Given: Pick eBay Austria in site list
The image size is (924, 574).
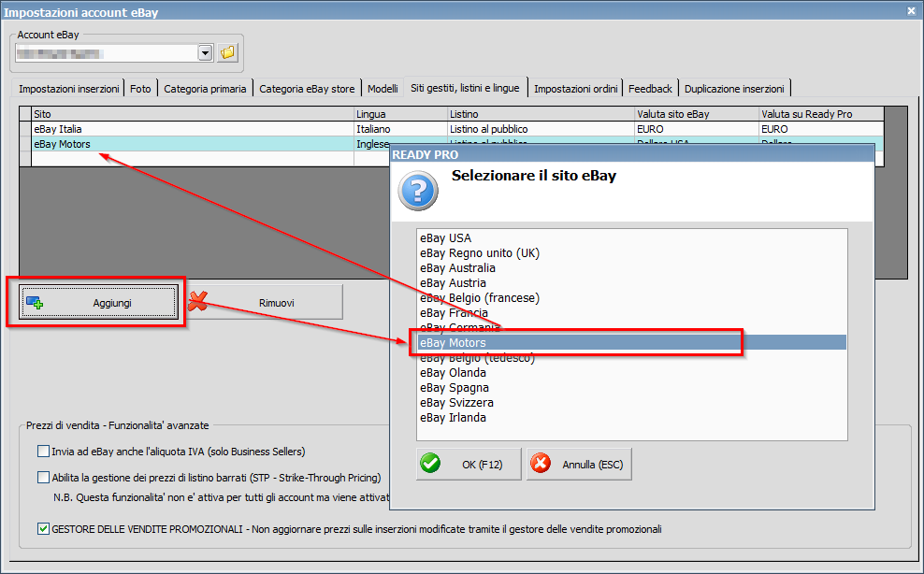Looking at the screenshot, I should (x=631, y=283).
